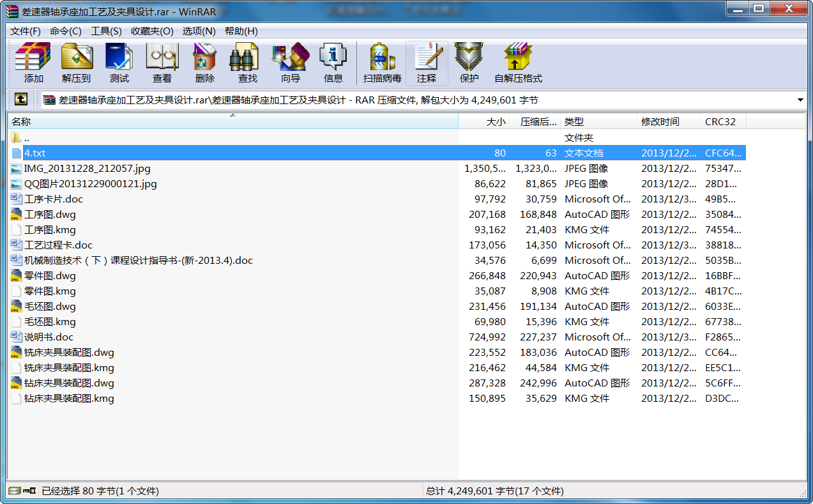
Task: Open the Tools (工具) menu
Action: point(106,31)
